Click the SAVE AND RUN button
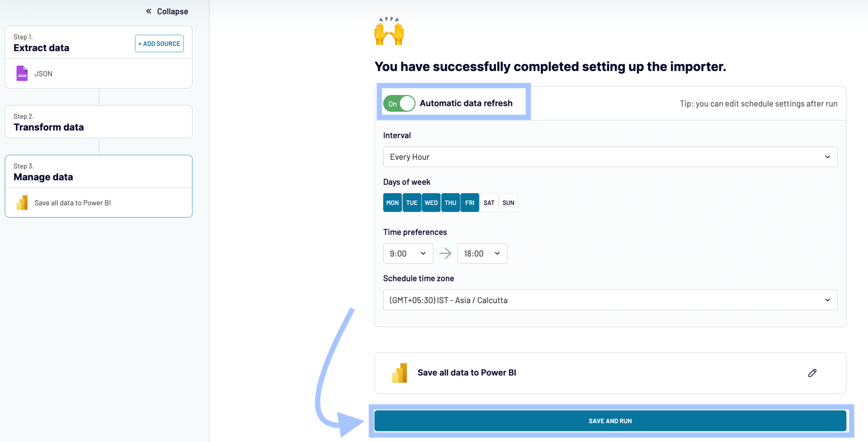Image resolution: width=868 pixels, height=442 pixels. click(x=610, y=421)
